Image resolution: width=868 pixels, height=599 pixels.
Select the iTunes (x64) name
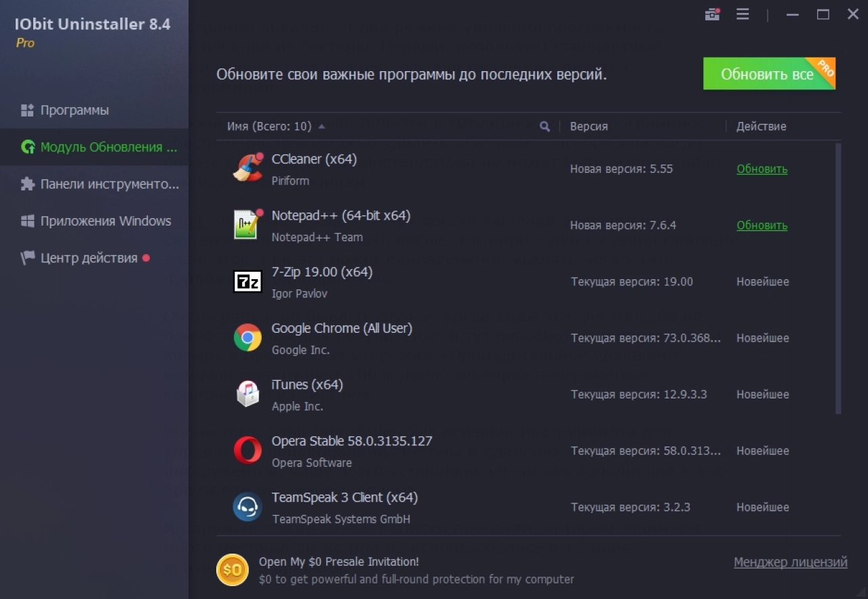click(x=307, y=384)
